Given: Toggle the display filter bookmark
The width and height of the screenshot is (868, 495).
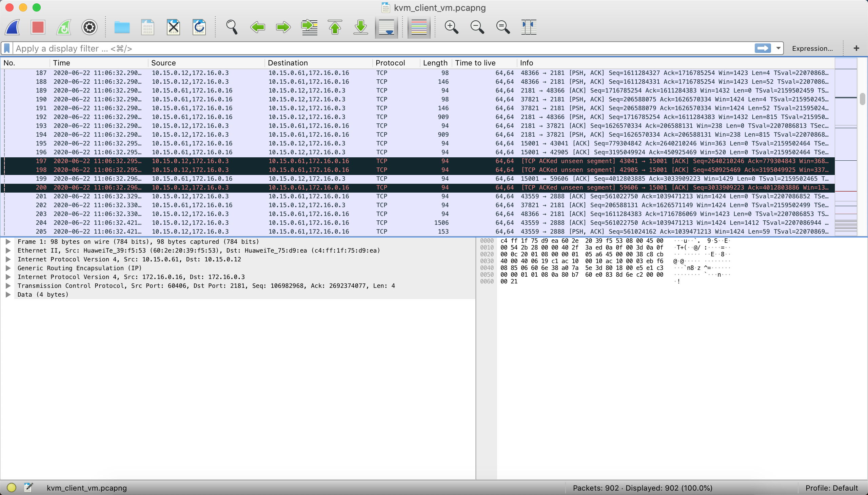Looking at the screenshot, I should (x=6, y=48).
